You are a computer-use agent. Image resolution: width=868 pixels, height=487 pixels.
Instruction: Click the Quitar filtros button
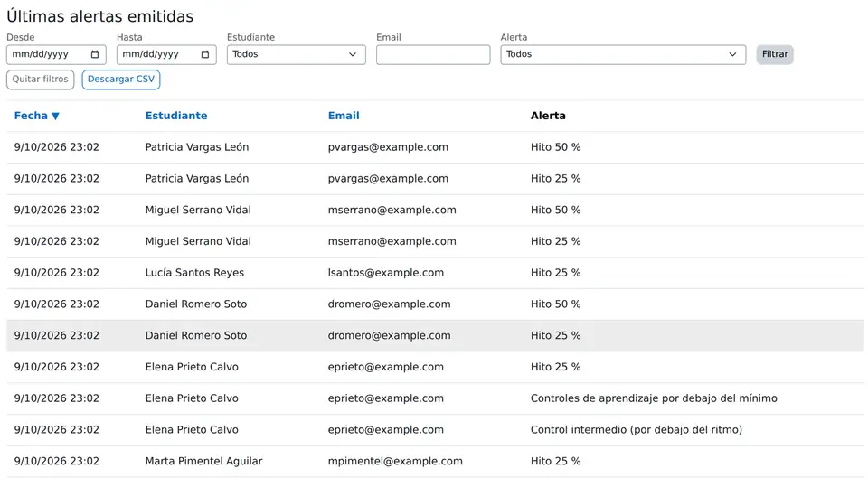pyautogui.click(x=40, y=80)
